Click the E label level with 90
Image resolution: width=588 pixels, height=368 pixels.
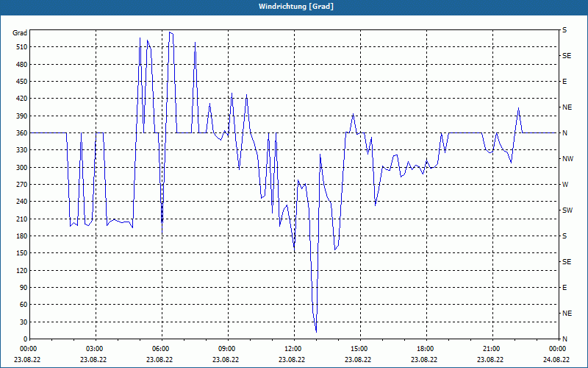[564, 288]
